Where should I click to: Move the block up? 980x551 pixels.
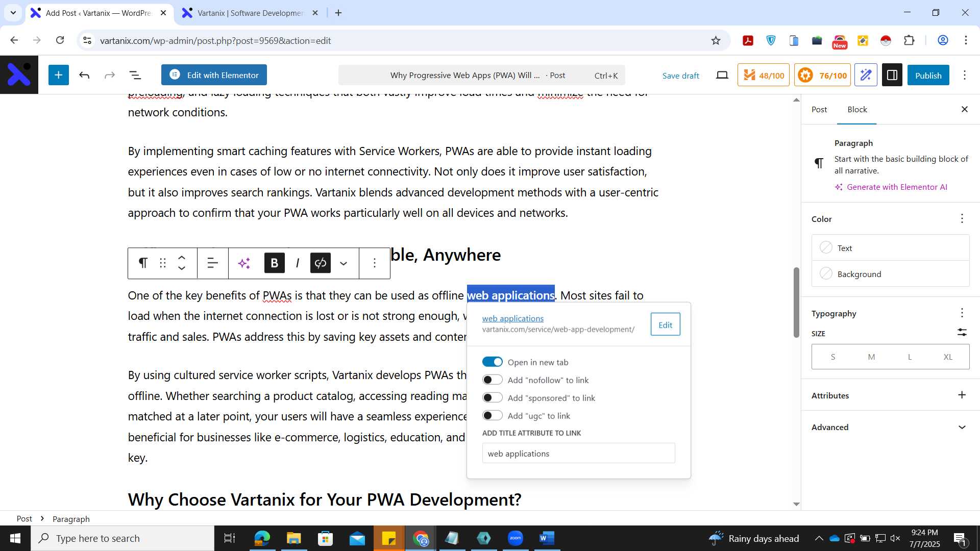click(182, 258)
